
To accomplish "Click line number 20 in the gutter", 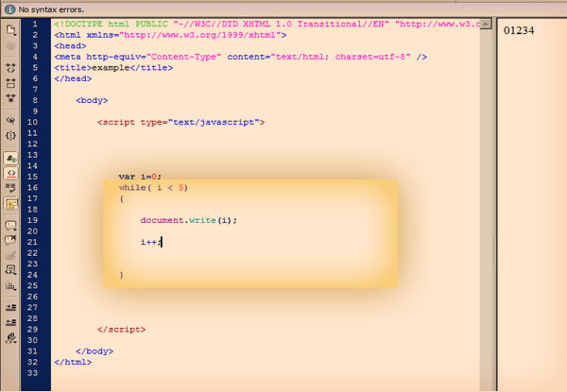I will pyautogui.click(x=32, y=231).
